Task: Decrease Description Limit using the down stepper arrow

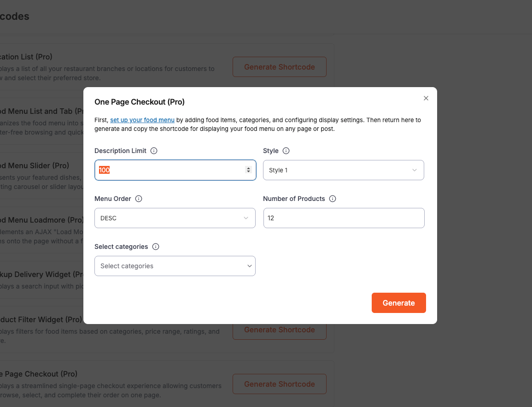Action: point(249,172)
